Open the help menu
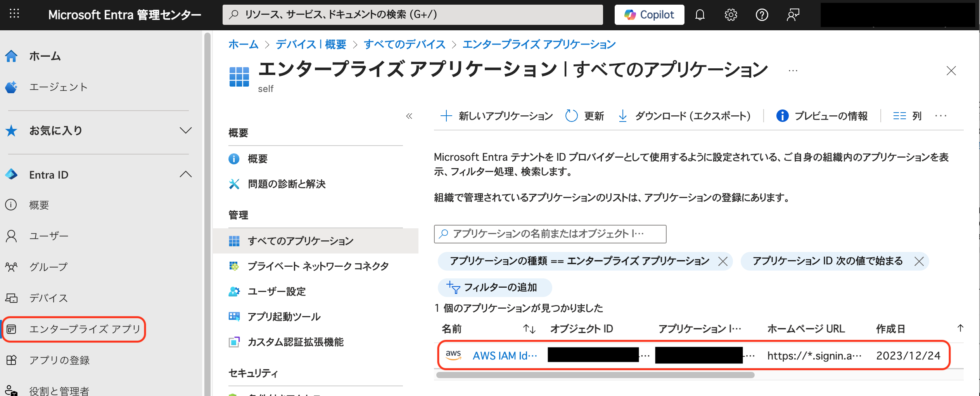The height and width of the screenshot is (396, 980). pyautogui.click(x=762, y=15)
